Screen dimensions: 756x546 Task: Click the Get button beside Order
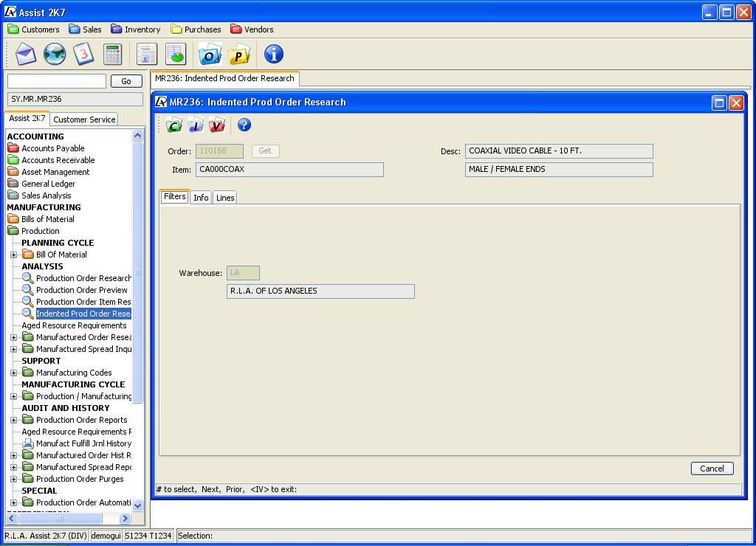(265, 151)
